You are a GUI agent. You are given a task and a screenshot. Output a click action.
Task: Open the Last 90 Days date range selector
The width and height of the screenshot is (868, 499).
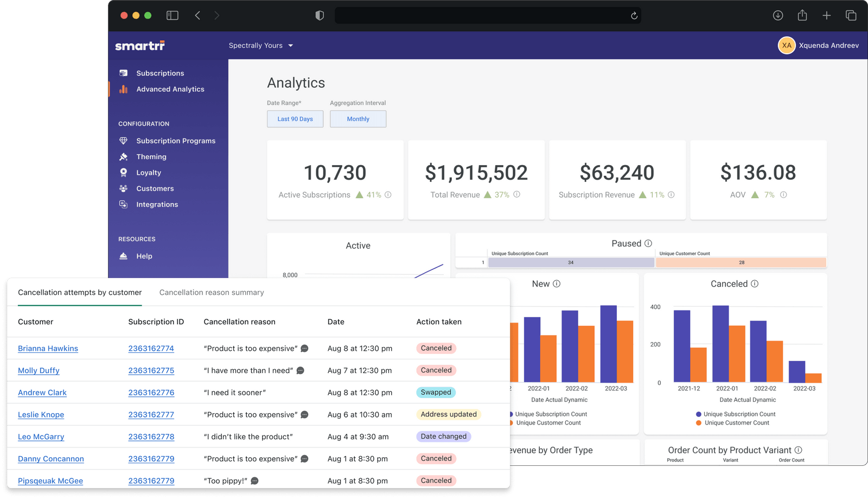(x=295, y=118)
